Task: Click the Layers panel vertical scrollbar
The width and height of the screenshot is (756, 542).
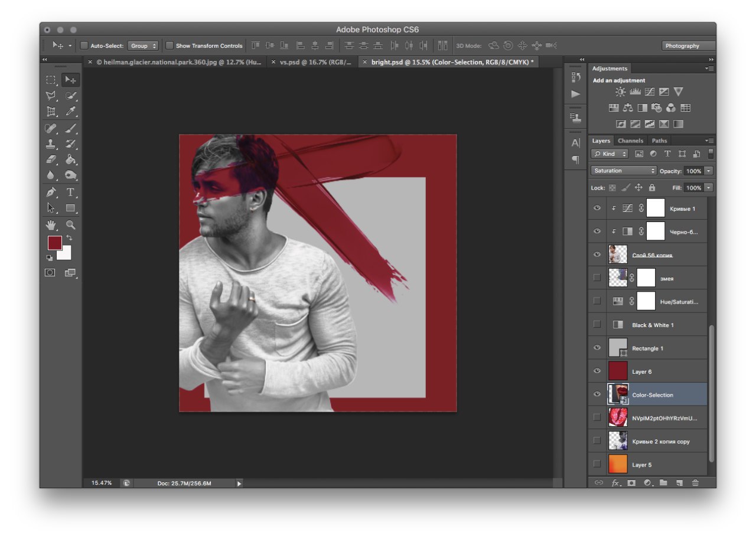Action: click(711, 393)
